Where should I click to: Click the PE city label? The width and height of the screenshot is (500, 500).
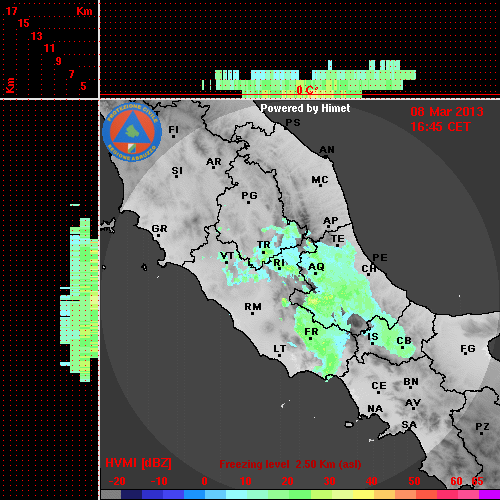(x=380, y=257)
